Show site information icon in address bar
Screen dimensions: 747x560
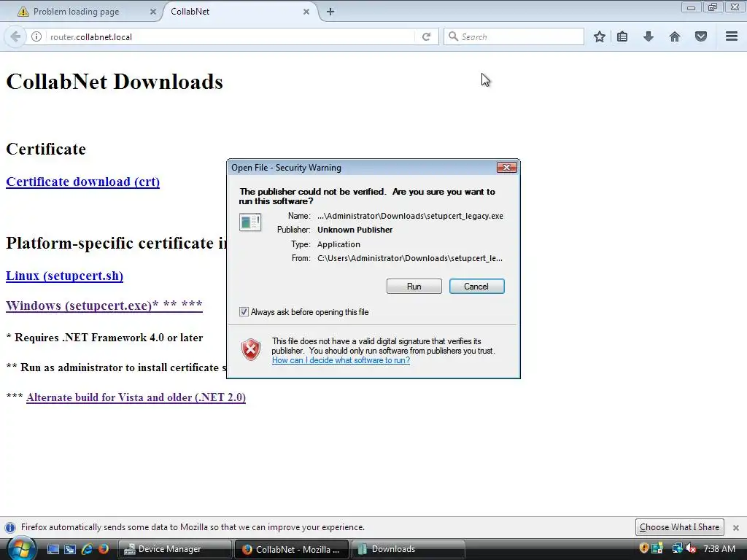coord(36,36)
